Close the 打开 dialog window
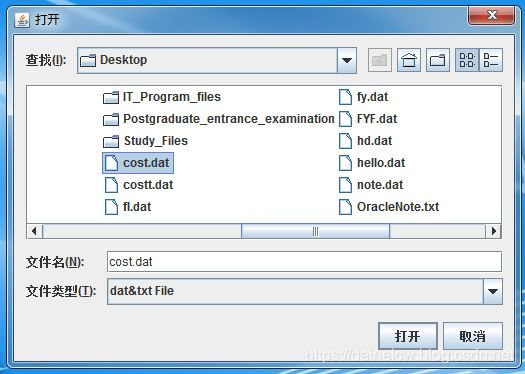Screen dimensions: 525x374 [x=492, y=15]
